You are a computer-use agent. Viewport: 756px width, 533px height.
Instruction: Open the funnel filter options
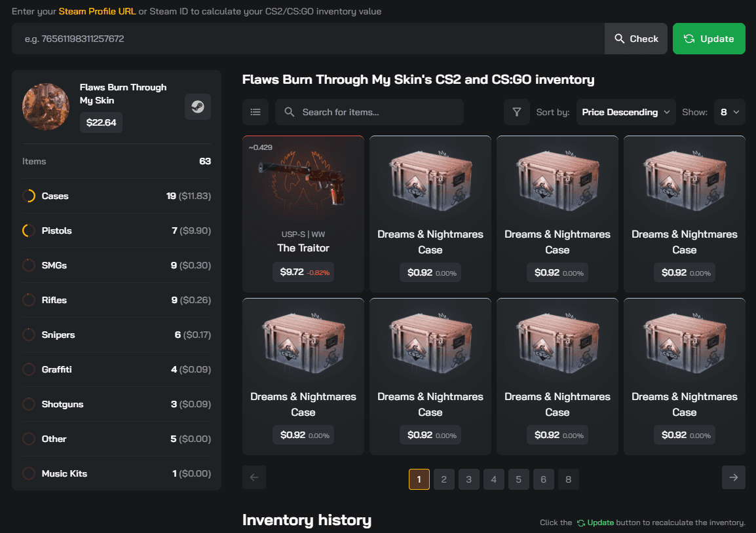[x=517, y=112]
